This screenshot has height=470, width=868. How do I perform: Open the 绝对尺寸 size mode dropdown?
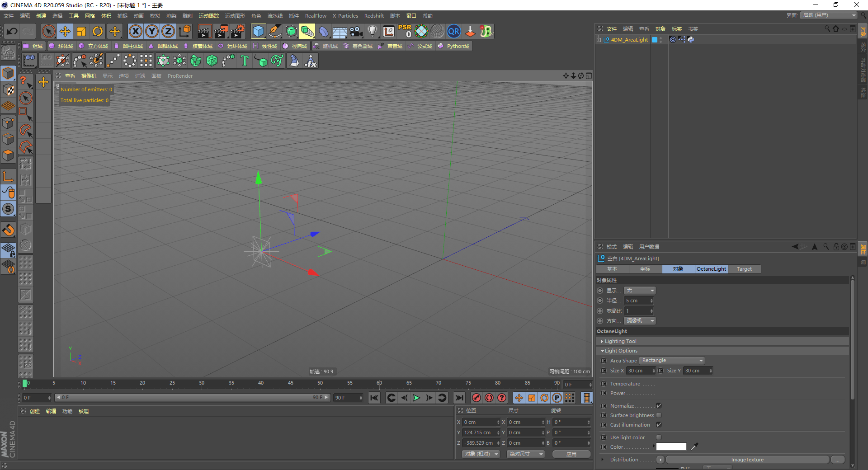(526, 454)
